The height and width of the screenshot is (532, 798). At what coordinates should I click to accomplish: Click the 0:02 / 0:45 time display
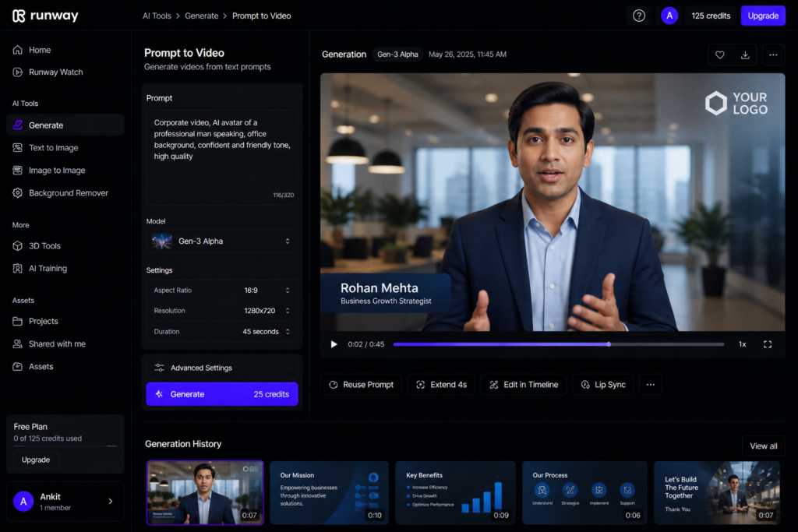pyautogui.click(x=366, y=344)
